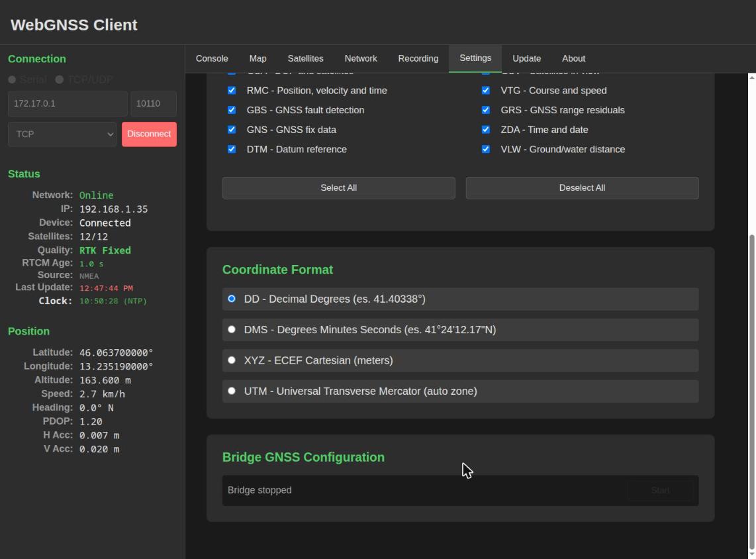Open the TCP protocol dropdown

coord(62,134)
